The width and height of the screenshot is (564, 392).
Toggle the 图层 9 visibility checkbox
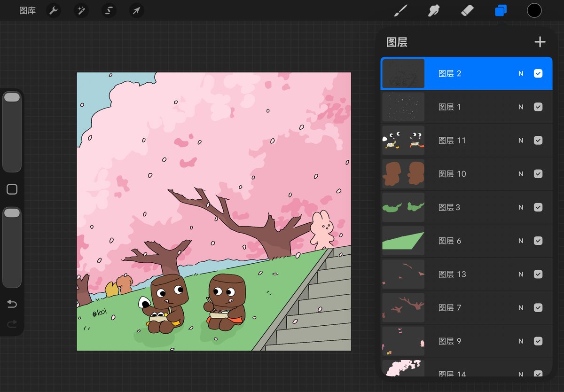(538, 341)
